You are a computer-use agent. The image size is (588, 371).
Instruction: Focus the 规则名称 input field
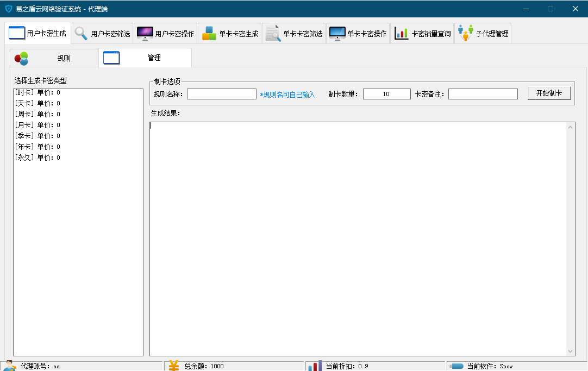[222, 94]
